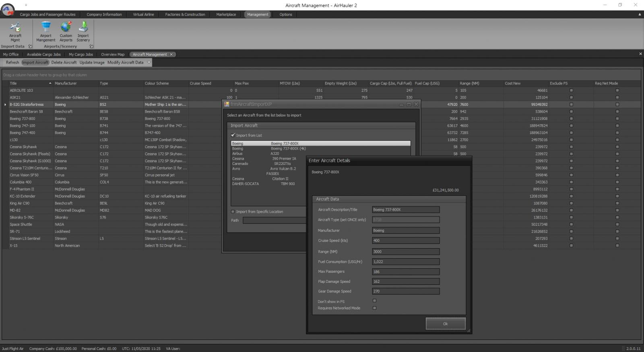Expand the Import Data group launcher
This screenshot has width=644, height=352.
click(x=30, y=47)
